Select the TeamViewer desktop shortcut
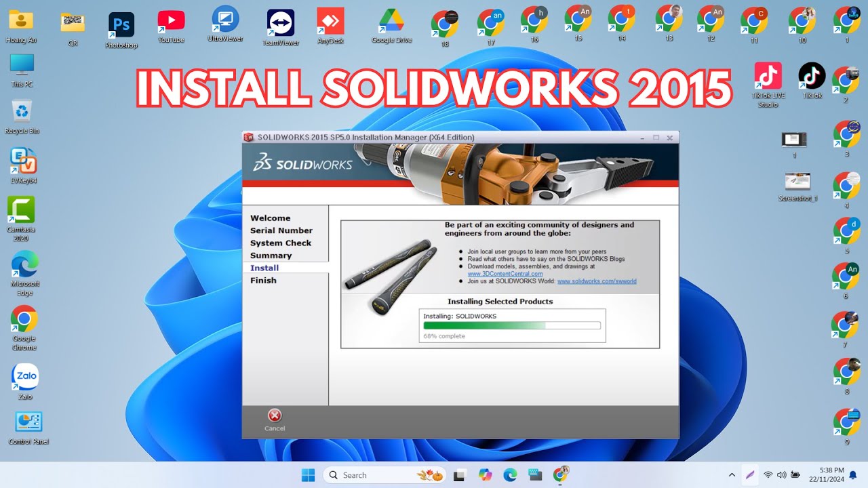The height and width of the screenshot is (488, 868). pos(281,27)
